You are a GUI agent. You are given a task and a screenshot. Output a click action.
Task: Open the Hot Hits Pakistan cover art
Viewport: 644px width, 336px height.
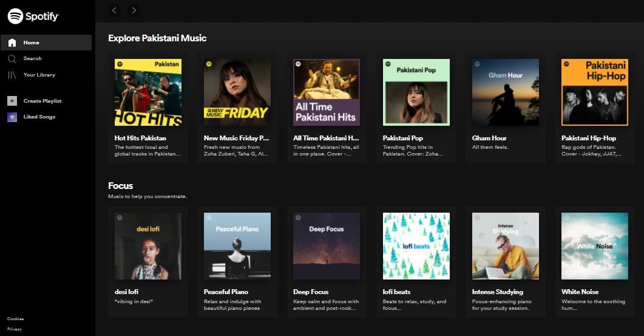point(148,92)
